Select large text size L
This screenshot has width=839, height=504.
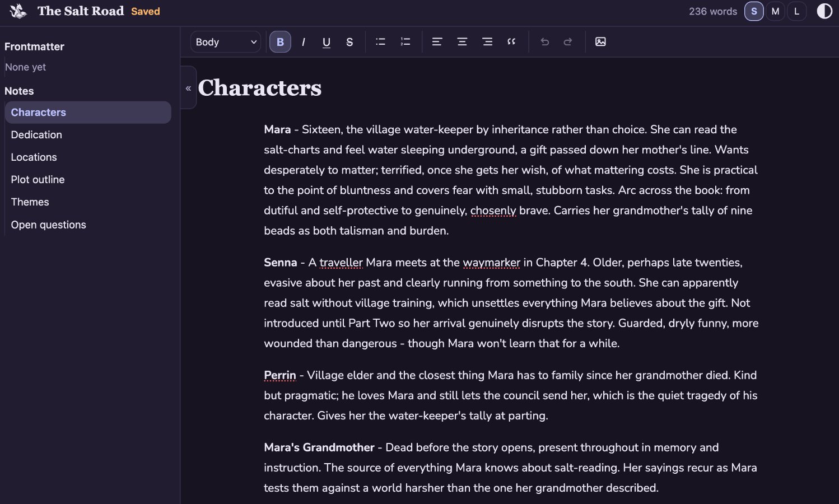click(x=796, y=11)
